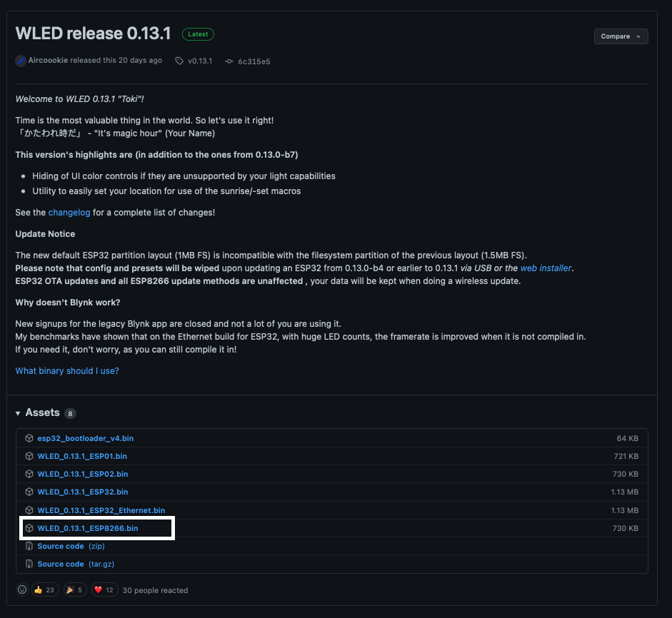The height and width of the screenshot is (618, 672).
Task: Click the 'Update Notice' heading
Action: (x=45, y=234)
